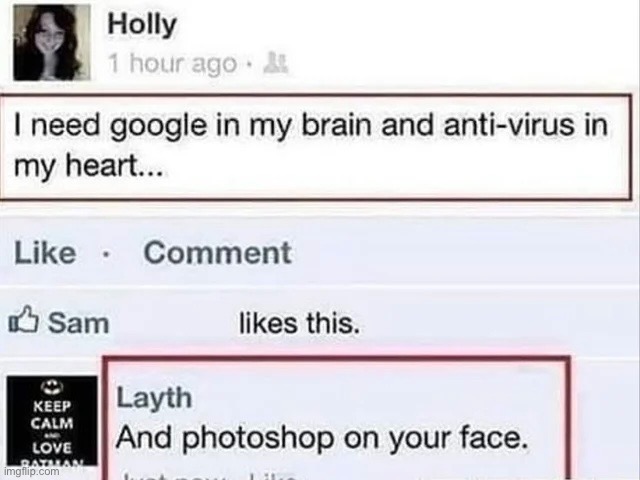Screen dimensions: 640x480
Task: Open Layth's Keep Calm avatar
Action: [x=52, y=420]
